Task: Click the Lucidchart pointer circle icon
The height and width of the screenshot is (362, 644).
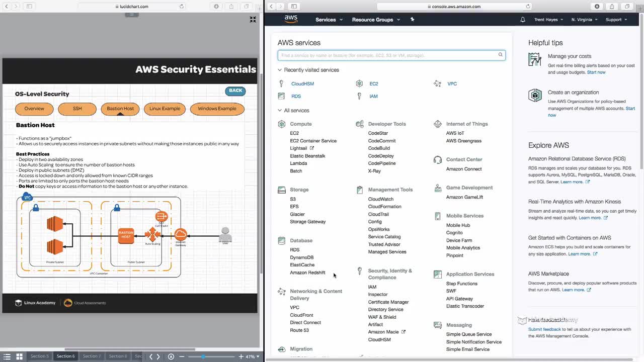Action: coord(171,356)
